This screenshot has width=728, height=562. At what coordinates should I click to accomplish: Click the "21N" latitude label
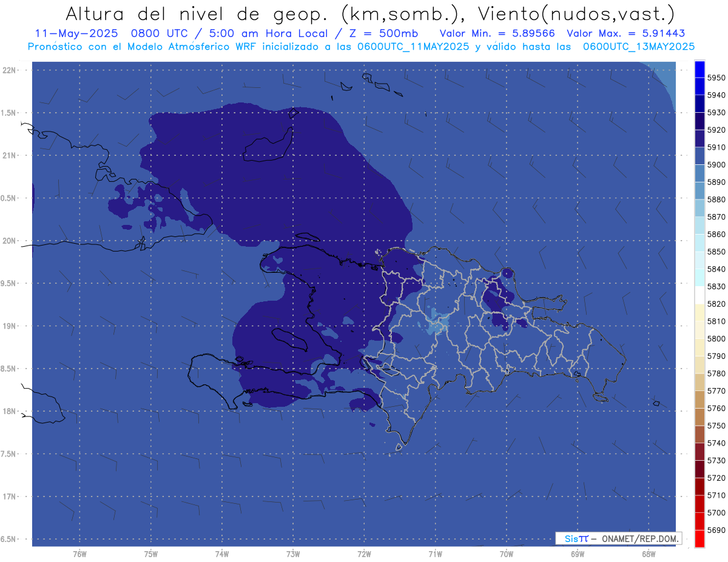point(8,156)
